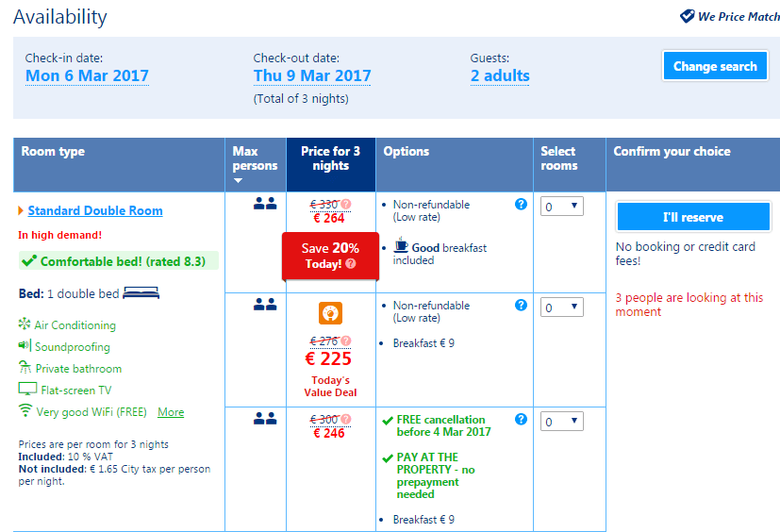Click the We Price Match checkmark icon
Image resolution: width=780 pixels, height=532 pixels.
click(688, 16)
